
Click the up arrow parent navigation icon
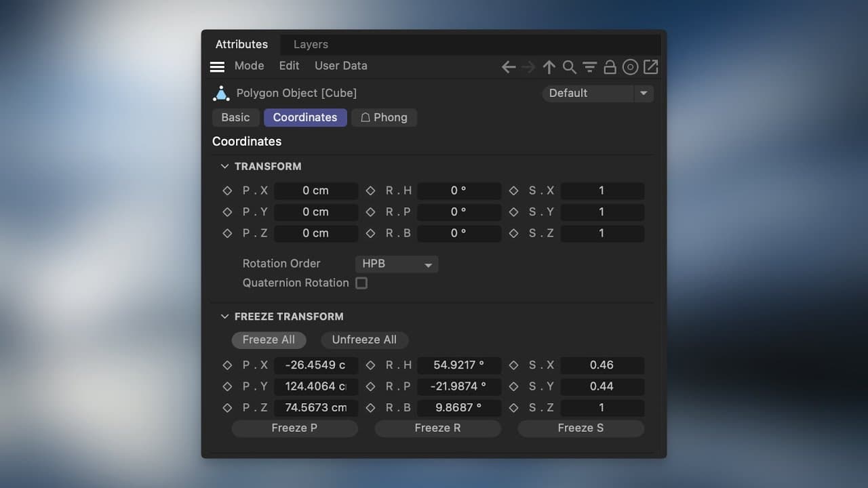(x=549, y=66)
